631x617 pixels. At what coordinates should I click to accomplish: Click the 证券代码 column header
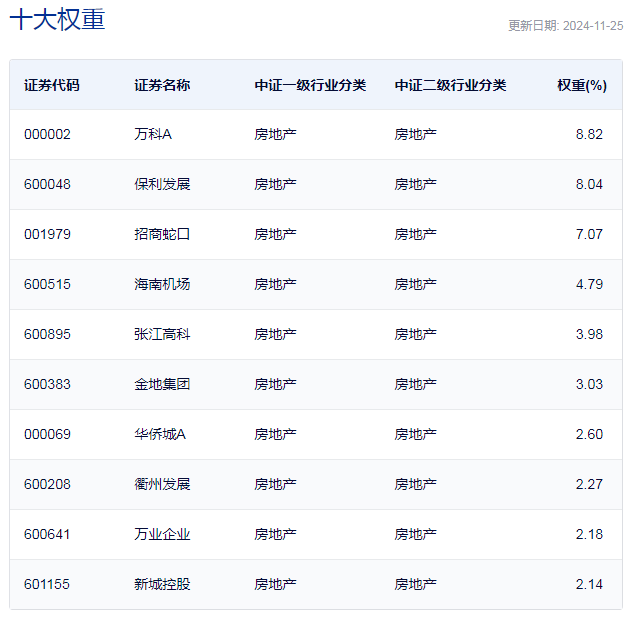(x=52, y=85)
